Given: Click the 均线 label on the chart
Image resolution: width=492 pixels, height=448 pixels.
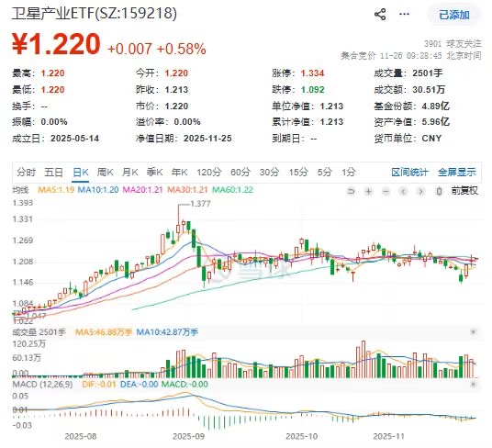Looking at the screenshot, I should click(x=20, y=190).
